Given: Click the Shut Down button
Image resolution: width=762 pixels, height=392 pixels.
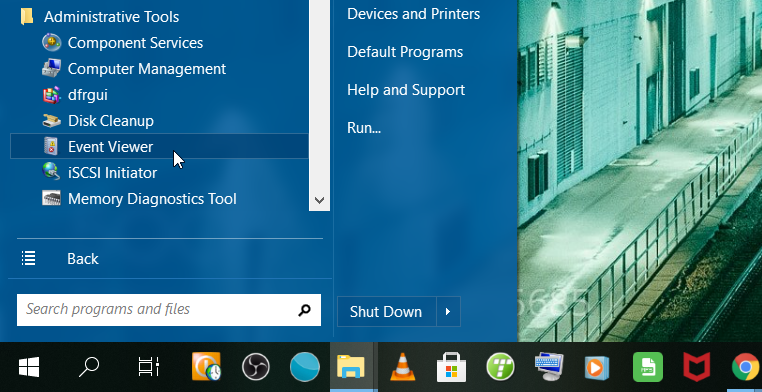Looking at the screenshot, I should click(386, 311).
